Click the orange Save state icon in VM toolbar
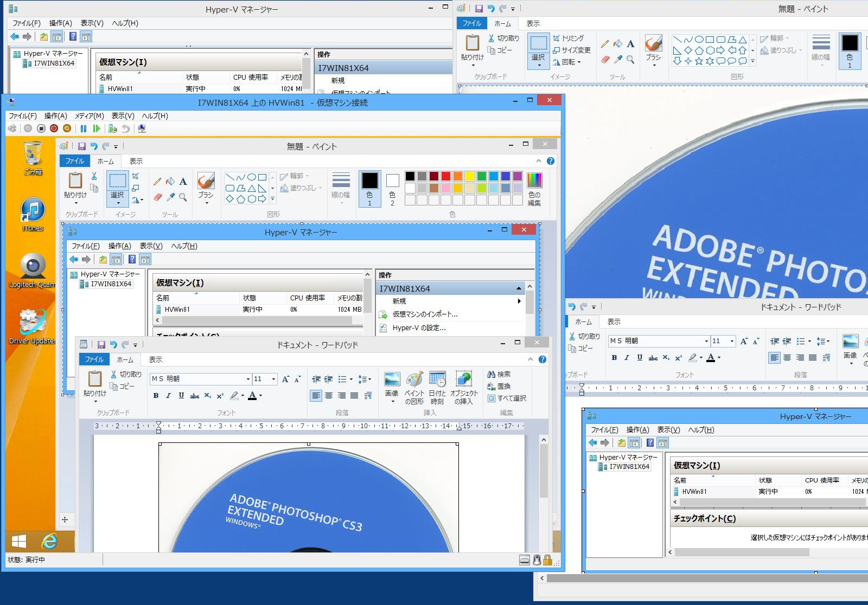Viewport: 868px width, 605px height. point(67,128)
